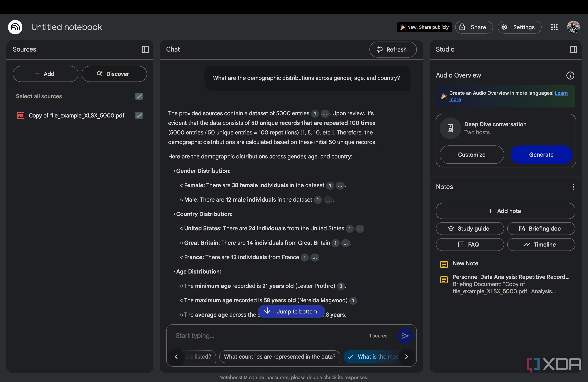The width and height of the screenshot is (588, 382).
Task: Open the Google apps grid
Action: (554, 27)
